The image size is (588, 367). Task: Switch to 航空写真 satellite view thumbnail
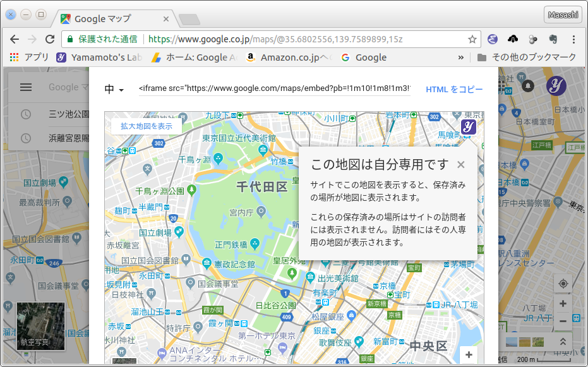point(40,326)
